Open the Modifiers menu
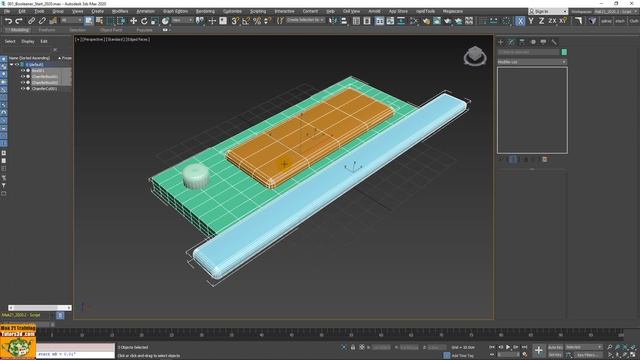Viewport: 640px width, 360px height. tap(120, 11)
